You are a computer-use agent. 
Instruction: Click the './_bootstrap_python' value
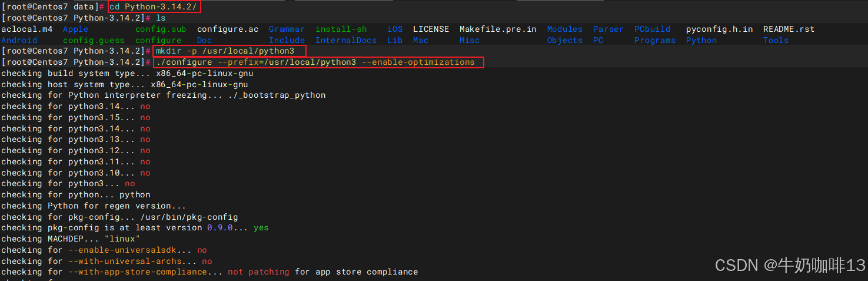tap(277, 95)
